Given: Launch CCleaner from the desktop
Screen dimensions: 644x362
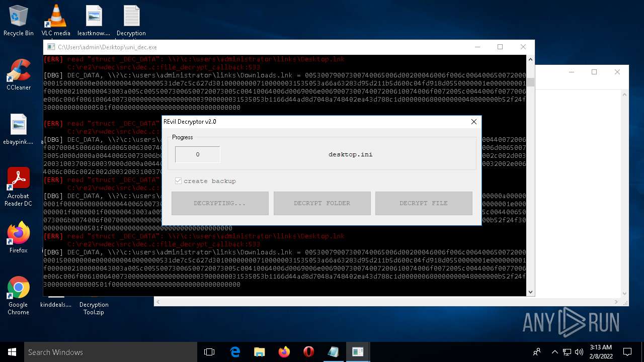Looking at the screenshot, I should click(x=19, y=74).
